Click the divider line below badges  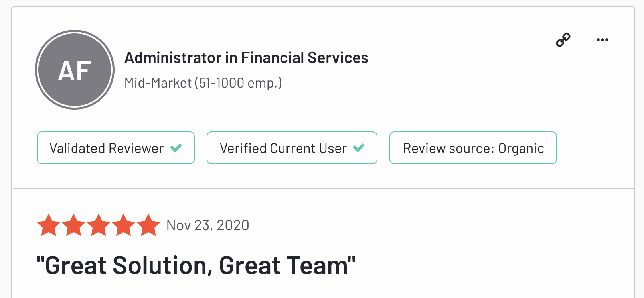[323, 188]
